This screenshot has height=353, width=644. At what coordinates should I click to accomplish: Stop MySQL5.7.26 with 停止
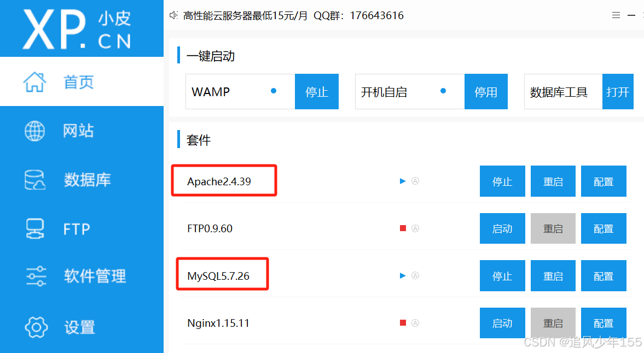tap(502, 275)
